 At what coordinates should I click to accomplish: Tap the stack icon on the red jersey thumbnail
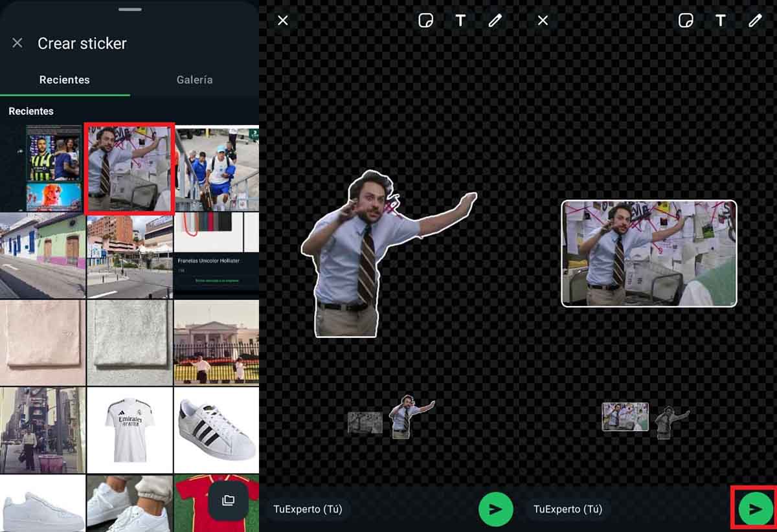pyautogui.click(x=229, y=501)
